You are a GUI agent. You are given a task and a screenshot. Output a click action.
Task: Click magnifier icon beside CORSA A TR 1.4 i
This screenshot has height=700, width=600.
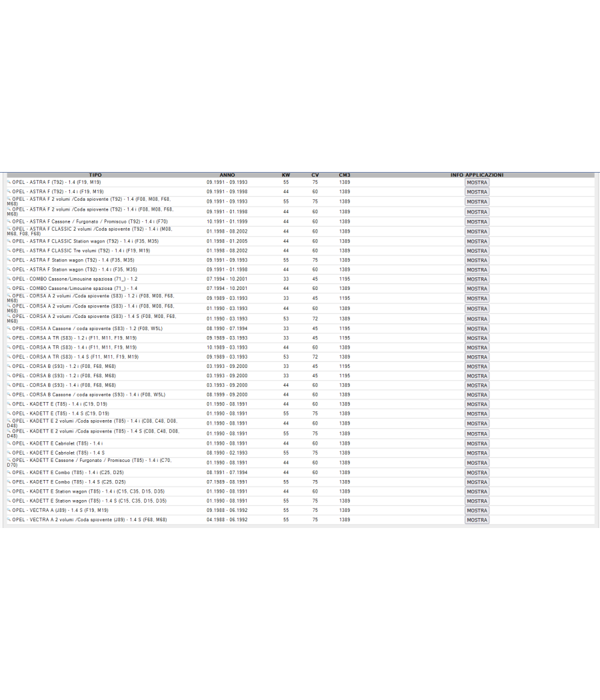point(9,347)
